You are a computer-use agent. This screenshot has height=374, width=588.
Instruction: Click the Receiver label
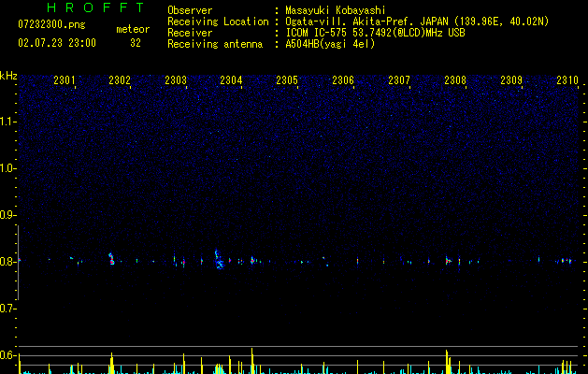point(190,33)
